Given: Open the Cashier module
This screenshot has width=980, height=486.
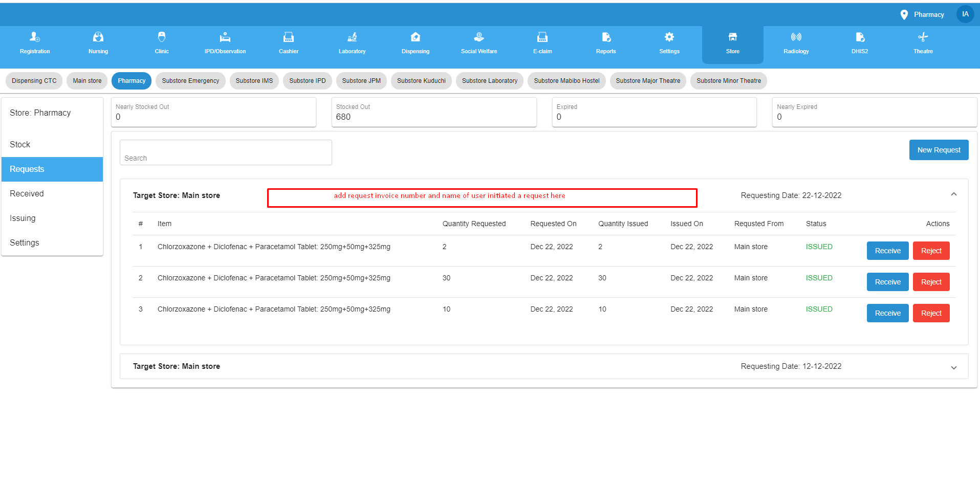Looking at the screenshot, I should 288,43.
